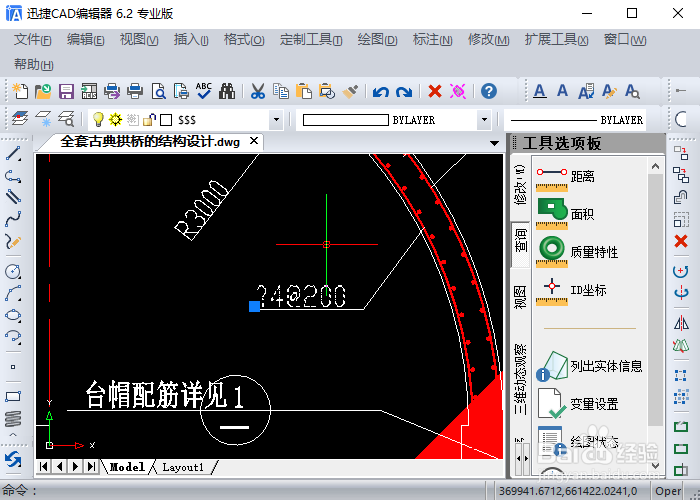Click the ID坐标 tool
The height and width of the screenshot is (500, 700).
click(x=571, y=290)
